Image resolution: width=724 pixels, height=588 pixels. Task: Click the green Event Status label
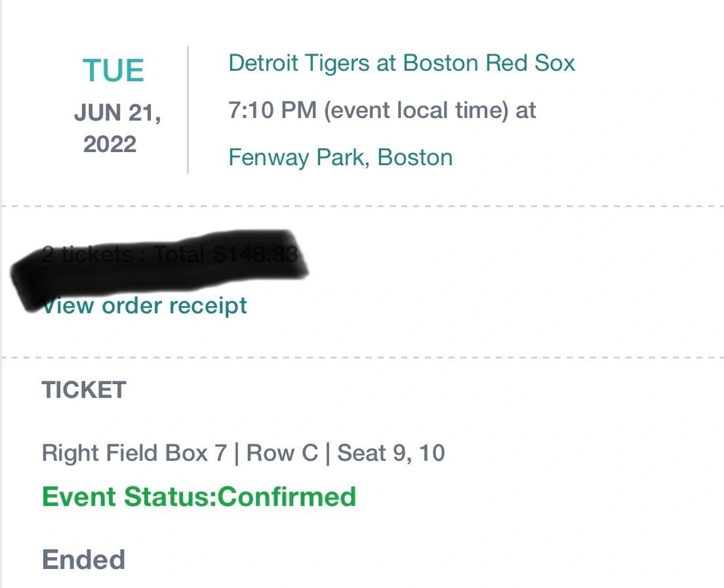[x=129, y=496]
